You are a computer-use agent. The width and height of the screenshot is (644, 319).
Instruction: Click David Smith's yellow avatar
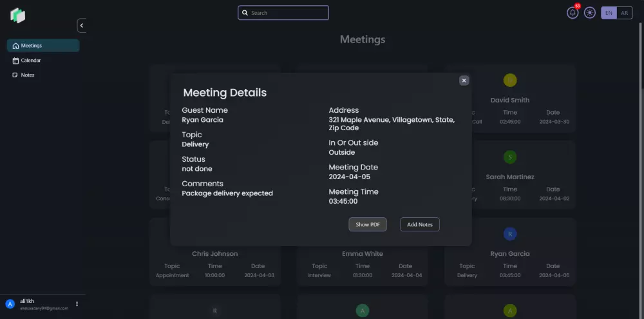tap(510, 81)
